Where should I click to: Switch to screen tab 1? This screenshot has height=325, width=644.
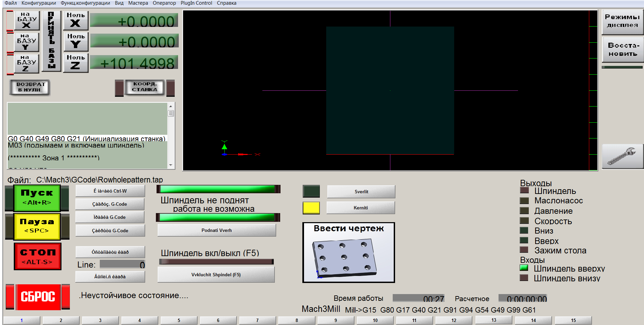22,320
